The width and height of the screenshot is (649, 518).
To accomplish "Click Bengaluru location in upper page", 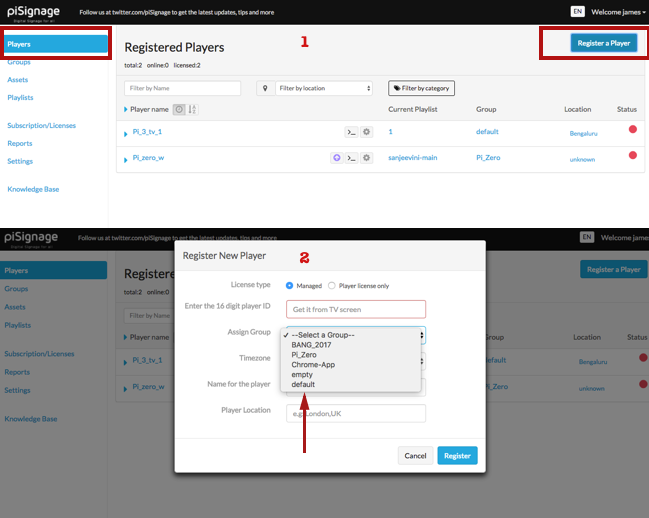I will (x=583, y=134).
